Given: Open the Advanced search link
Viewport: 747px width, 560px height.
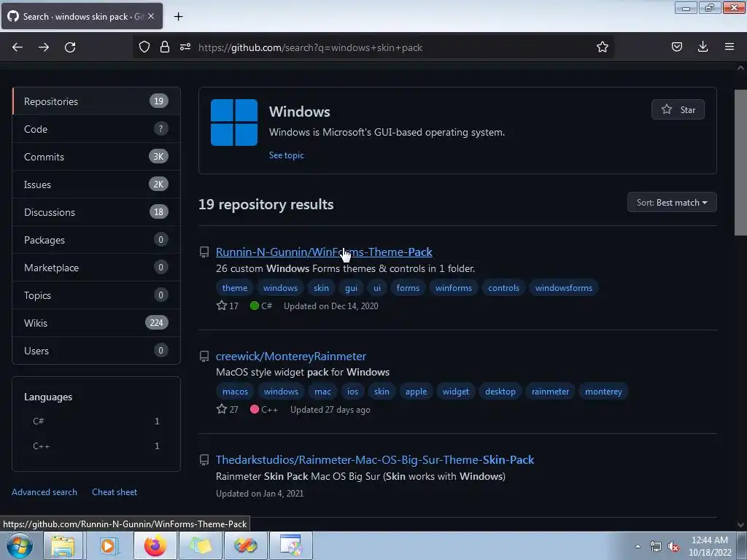Looking at the screenshot, I should (x=44, y=492).
